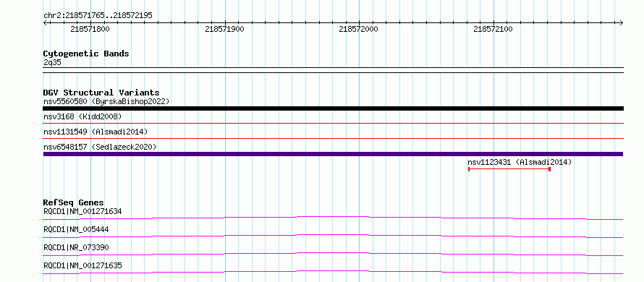Click ruler position 218572000
Image resolution: width=644 pixels, height=282 pixels.
tap(359, 29)
